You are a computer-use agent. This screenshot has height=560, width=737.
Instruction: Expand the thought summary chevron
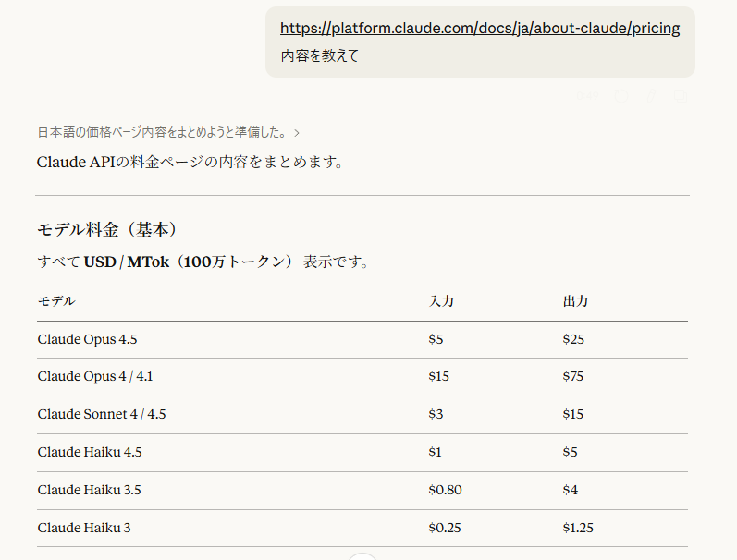coord(297,133)
